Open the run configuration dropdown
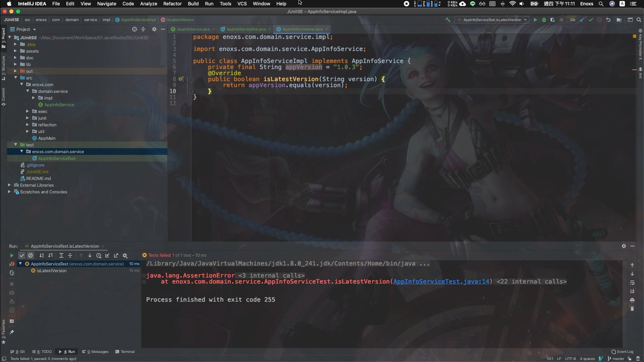 click(x=492, y=20)
